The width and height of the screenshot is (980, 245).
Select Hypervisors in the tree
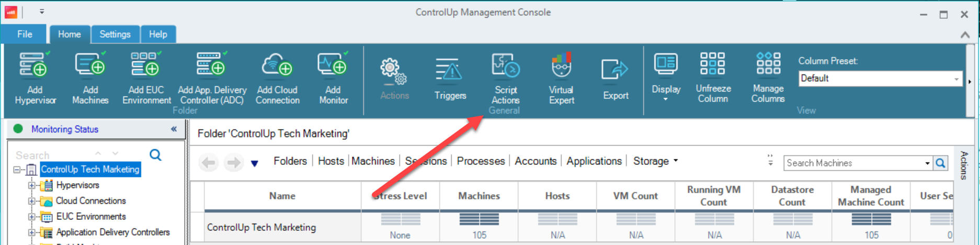[x=77, y=185]
